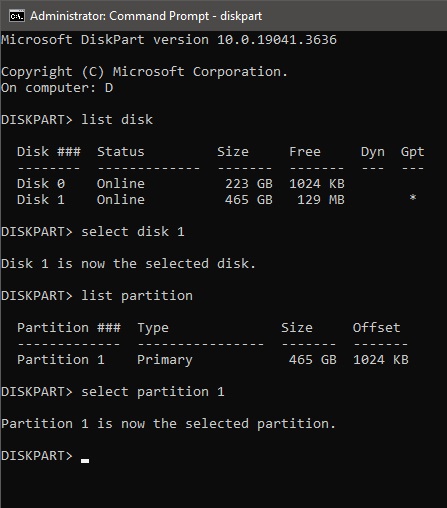
Task: Click the "Size" header in disk table
Action: tap(233, 152)
